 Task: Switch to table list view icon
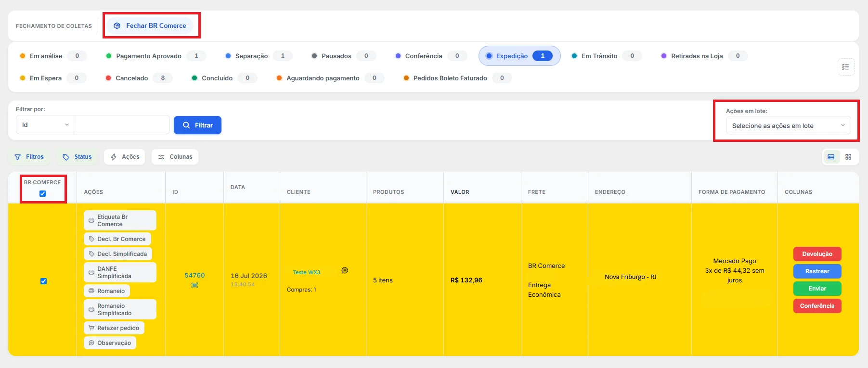[831, 157]
